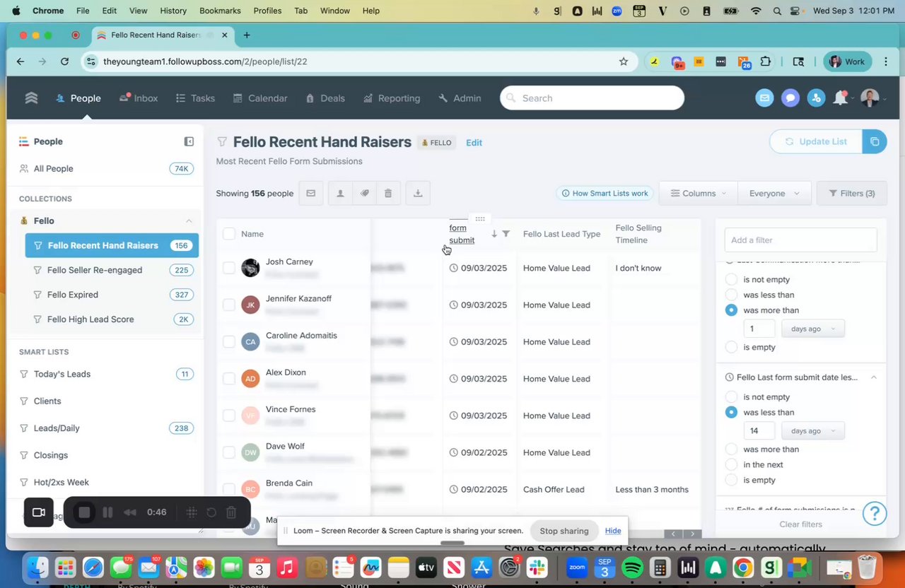The width and height of the screenshot is (905, 588).
Task: Open the Everyone dropdown
Action: pos(774,193)
